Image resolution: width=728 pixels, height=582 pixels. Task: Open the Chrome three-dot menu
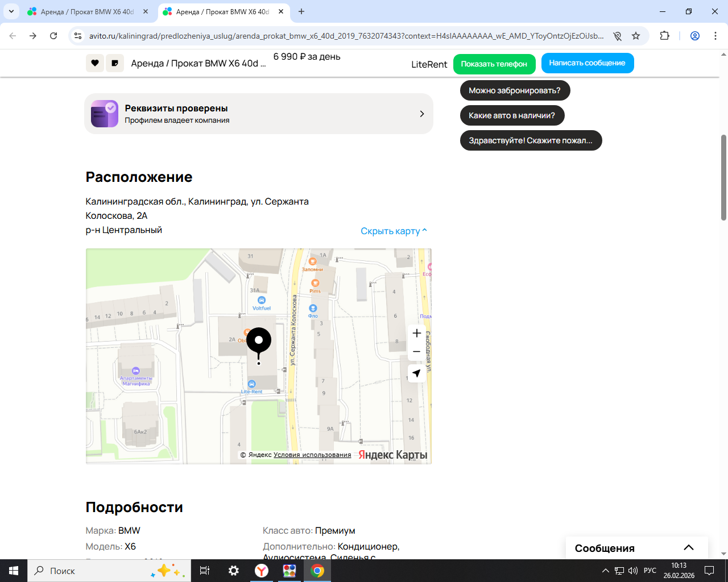(x=715, y=36)
